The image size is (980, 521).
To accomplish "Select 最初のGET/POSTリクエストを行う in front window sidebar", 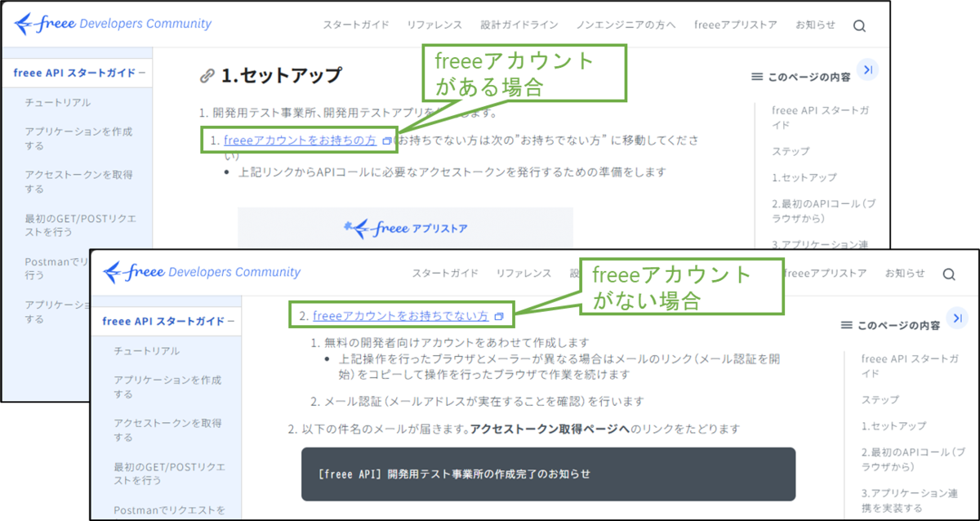I will pos(169,474).
